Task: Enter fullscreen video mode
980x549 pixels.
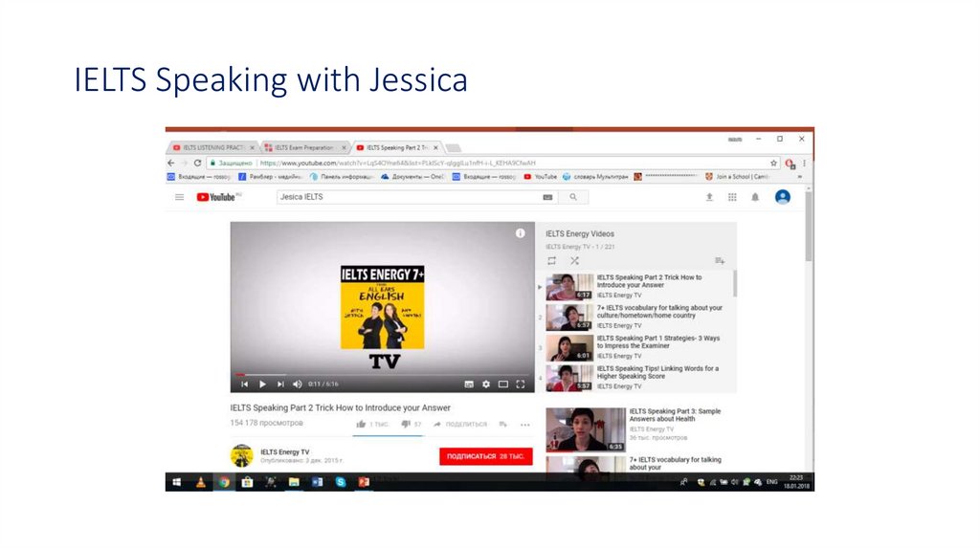Action: (x=521, y=384)
